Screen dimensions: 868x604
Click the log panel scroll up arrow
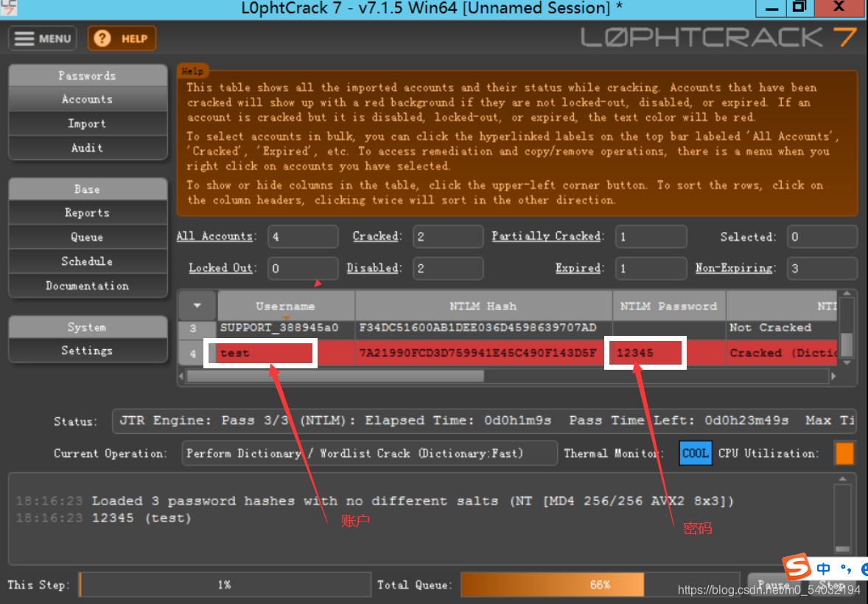[842, 479]
